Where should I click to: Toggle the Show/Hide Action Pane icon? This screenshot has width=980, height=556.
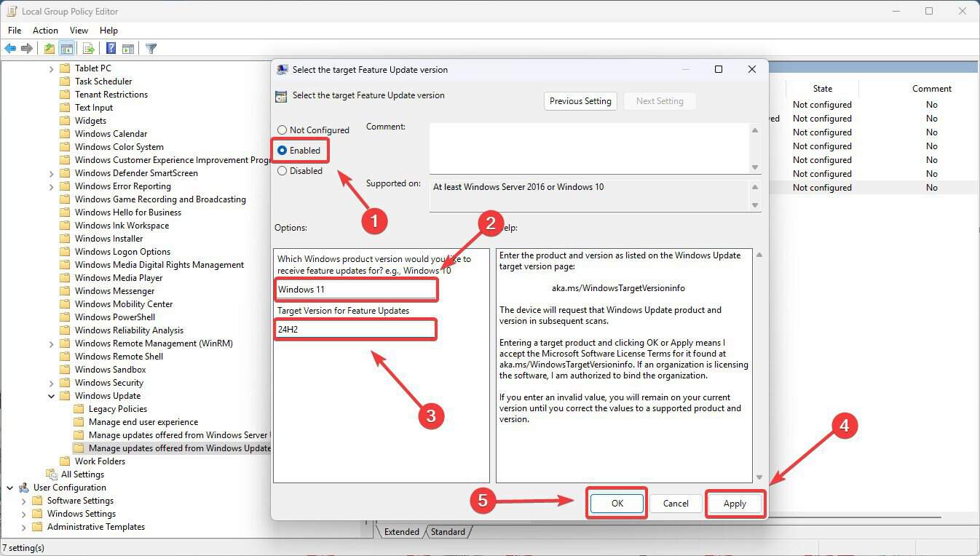[128, 49]
